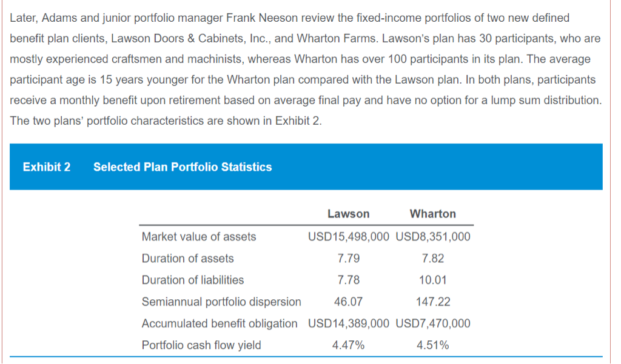Screen dimensions: 621x364
Task: Click the "Exhibit 2" label in blue banner
Action: coord(47,167)
